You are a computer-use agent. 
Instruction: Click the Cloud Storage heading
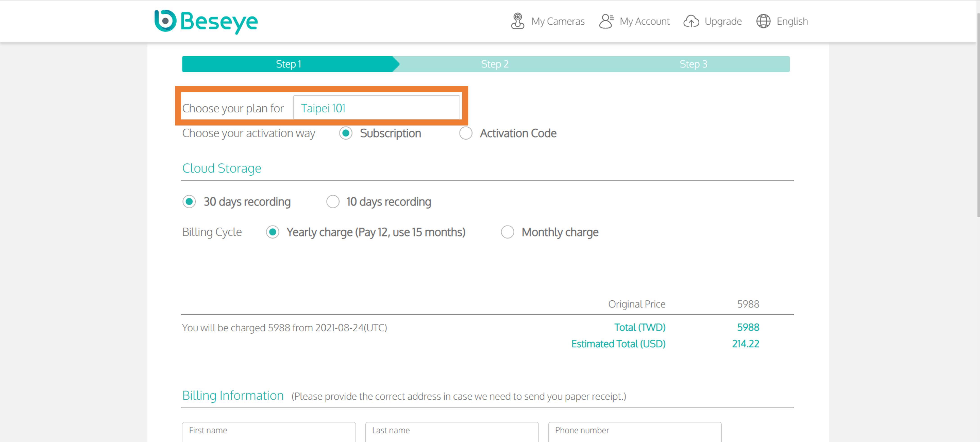pyautogui.click(x=222, y=168)
